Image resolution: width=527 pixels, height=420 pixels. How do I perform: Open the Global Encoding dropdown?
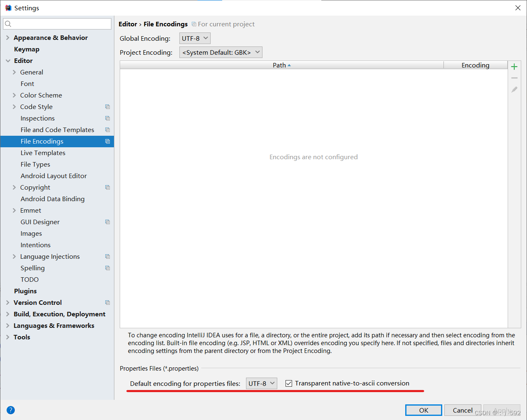tap(195, 38)
